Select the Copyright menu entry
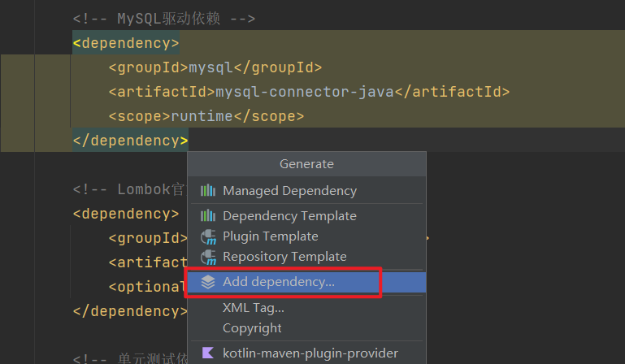Screen dimensions: 625x364 point(252,328)
